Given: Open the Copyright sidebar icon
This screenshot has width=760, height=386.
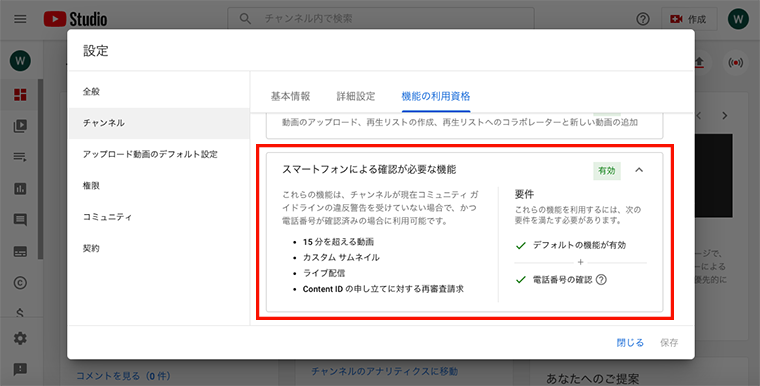Looking at the screenshot, I should coord(20,283).
